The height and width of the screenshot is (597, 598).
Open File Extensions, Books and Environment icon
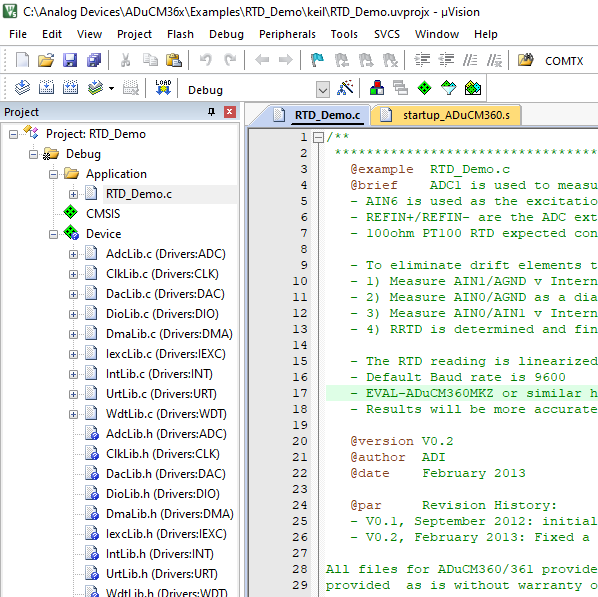click(377, 88)
